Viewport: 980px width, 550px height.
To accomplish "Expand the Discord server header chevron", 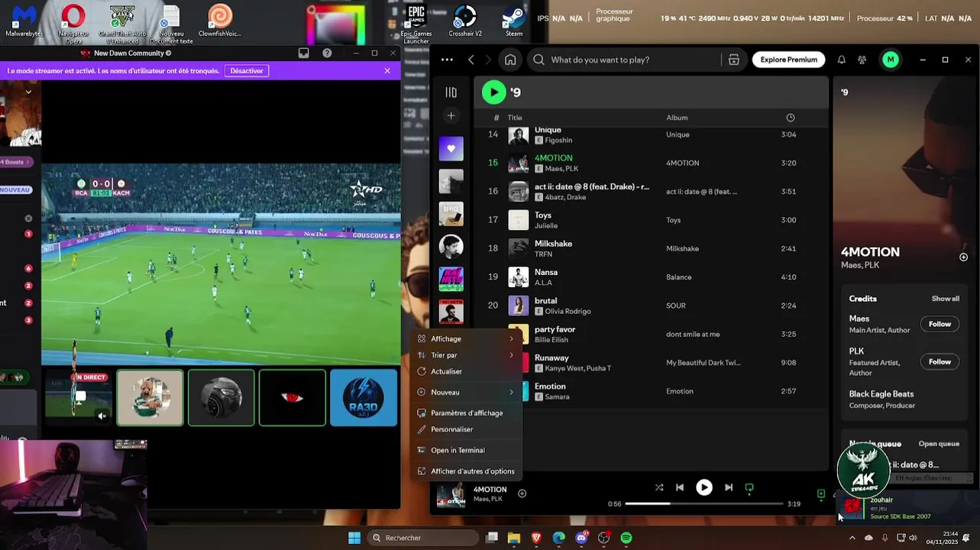I will [28, 92].
